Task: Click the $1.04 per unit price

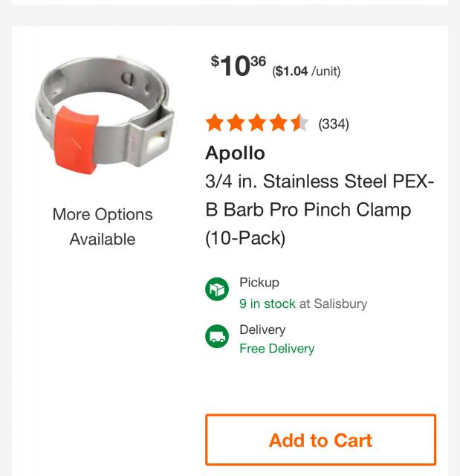Action: point(306,71)
